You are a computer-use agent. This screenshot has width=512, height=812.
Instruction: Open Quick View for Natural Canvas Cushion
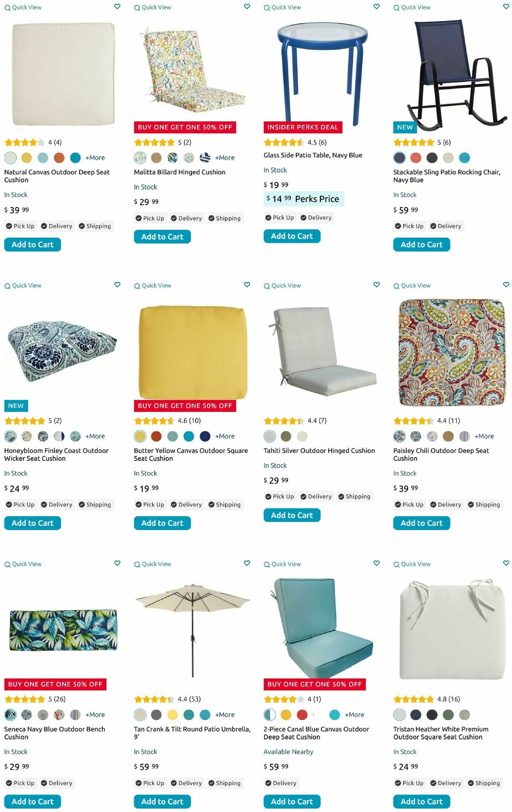coord(23,7)
